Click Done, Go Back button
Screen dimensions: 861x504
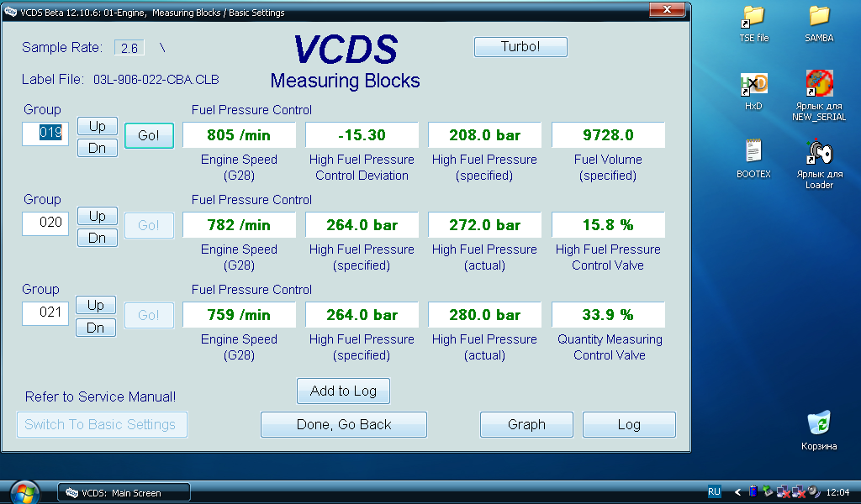[344, 424]
